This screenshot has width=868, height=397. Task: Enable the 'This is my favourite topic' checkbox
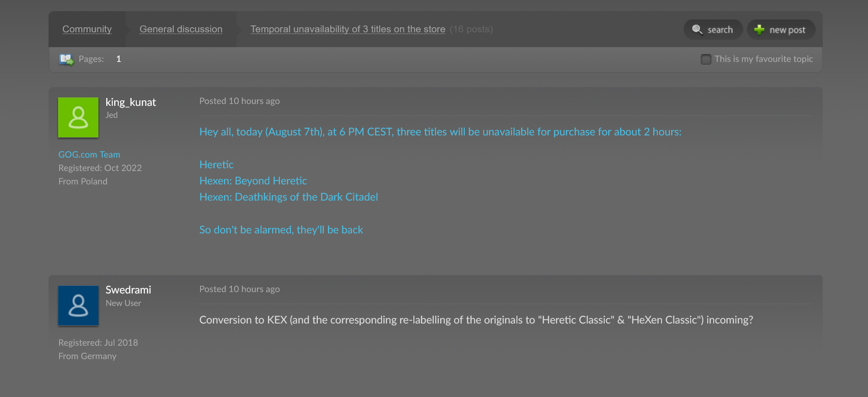705,59
